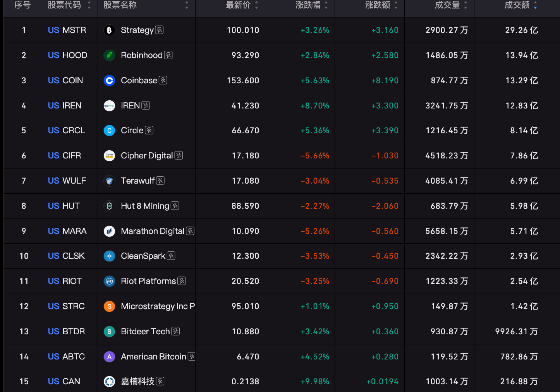Select the 嘉楠科技 stock name
Screen dimensions: 560x392
click(137, 382)
